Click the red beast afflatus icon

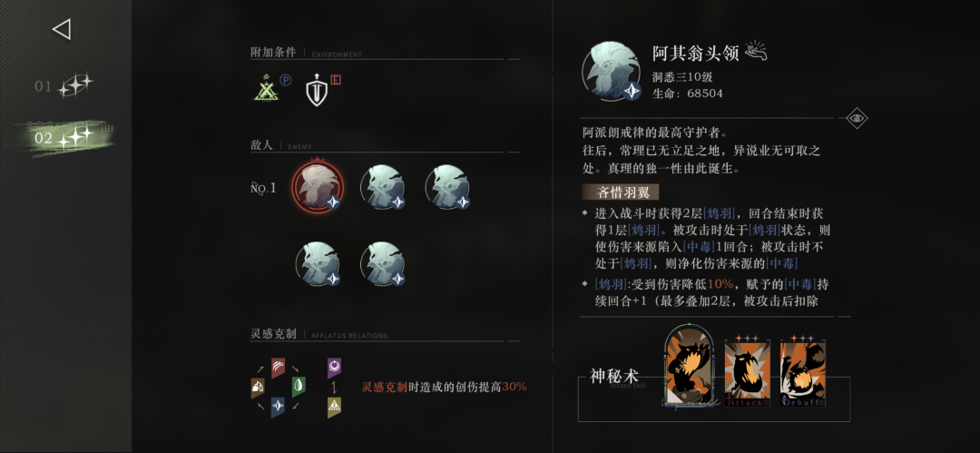279,368
